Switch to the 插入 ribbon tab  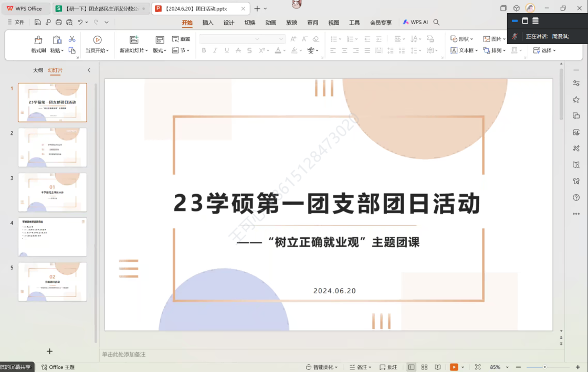click(x=207, y=22)
